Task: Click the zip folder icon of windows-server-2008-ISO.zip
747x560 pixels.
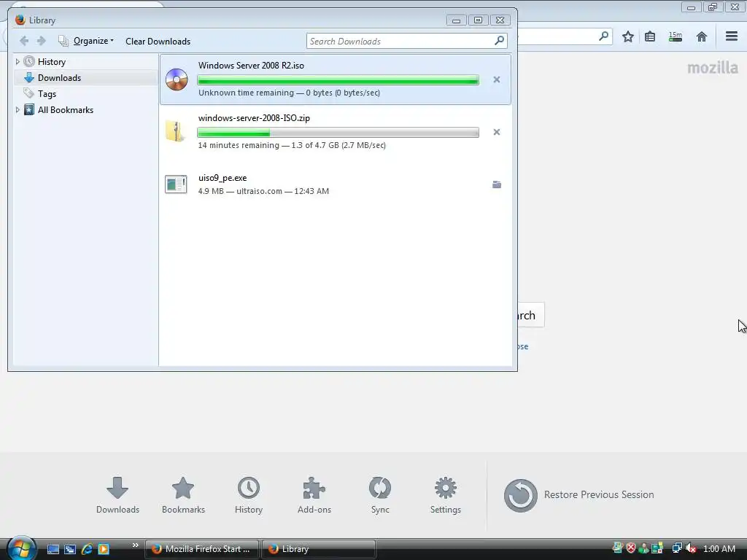Action: pyautogui.click(x=175, y=131)
